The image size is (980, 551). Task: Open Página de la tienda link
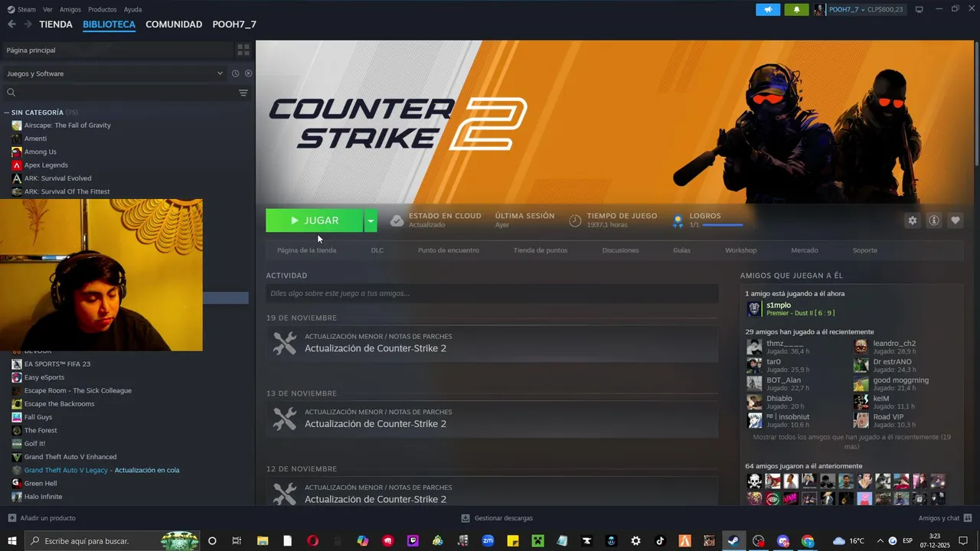click(306, 250)
